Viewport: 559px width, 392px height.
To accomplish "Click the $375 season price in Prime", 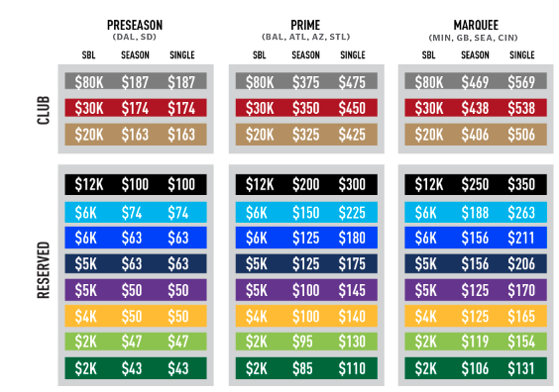I will tap(305, 82).
